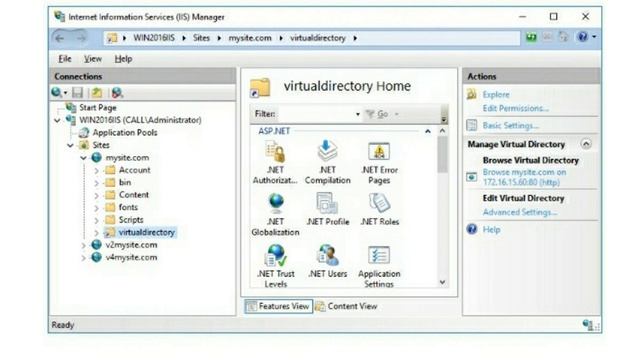Click scroll up arrow in features list

[x=442, y=131]
